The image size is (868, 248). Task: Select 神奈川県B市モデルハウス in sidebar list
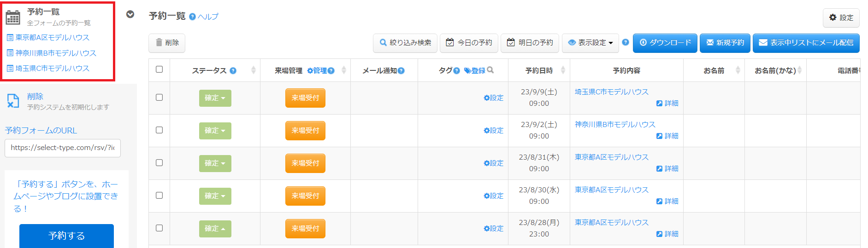[56, 53]
